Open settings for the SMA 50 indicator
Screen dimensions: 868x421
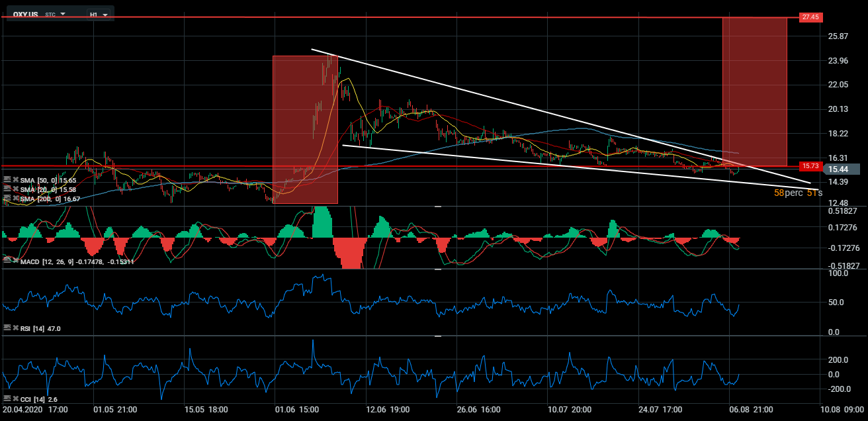[x=7, y=179]
